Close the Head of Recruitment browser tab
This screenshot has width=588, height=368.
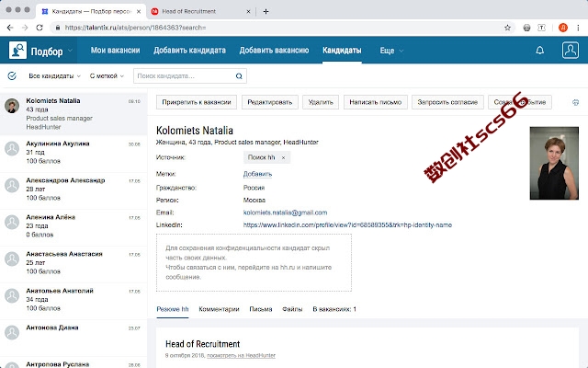(248, 11)
